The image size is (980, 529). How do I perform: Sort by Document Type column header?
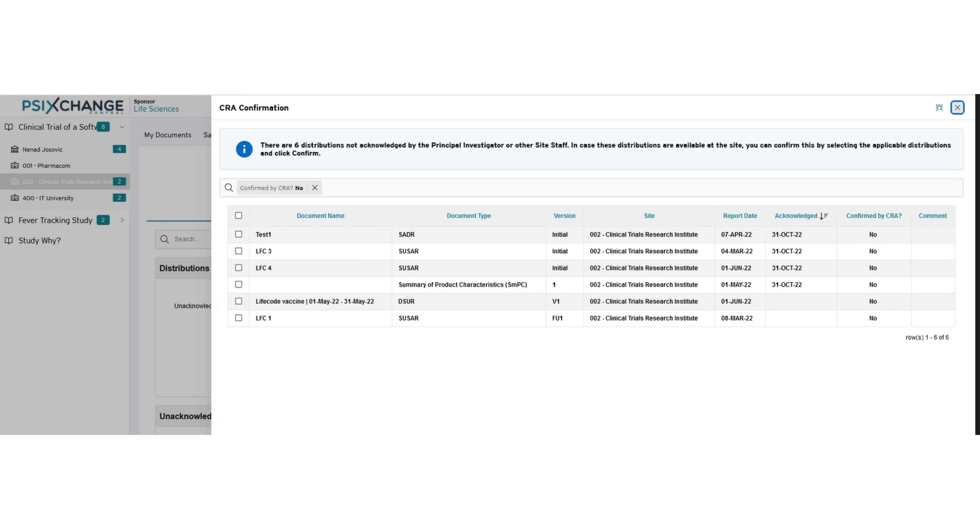click(x=469, y=216)
